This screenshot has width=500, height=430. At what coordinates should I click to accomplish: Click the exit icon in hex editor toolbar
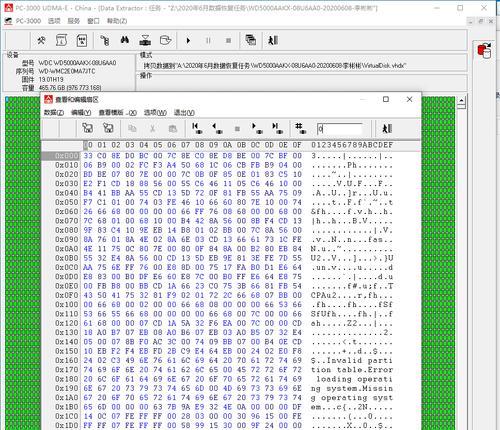[x=387, y=128]
